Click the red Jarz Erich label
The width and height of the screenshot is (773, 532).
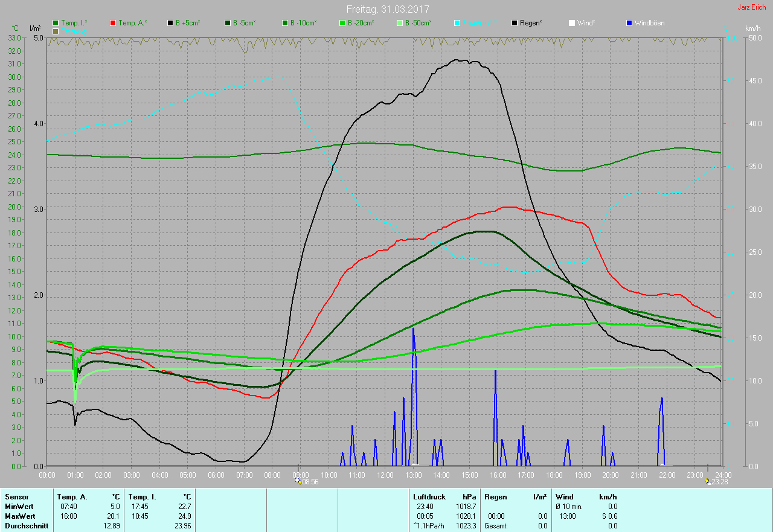click(752, 7)
